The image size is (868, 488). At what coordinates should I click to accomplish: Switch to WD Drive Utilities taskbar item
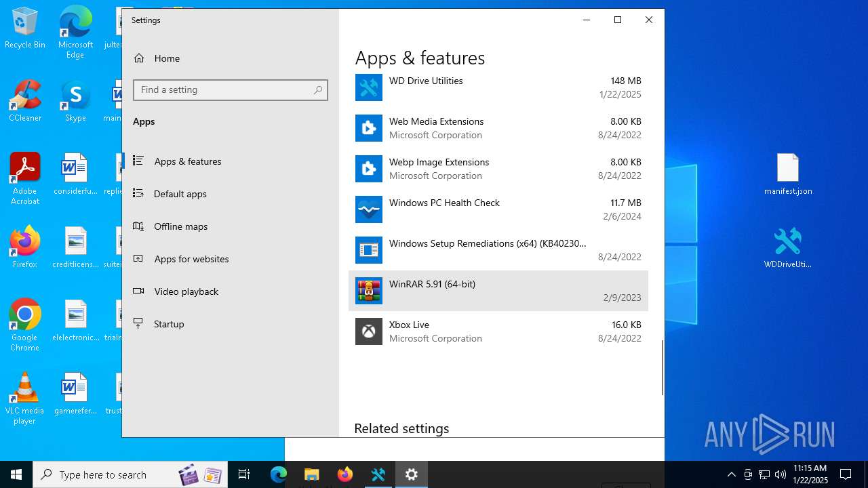tap(378, 474)
